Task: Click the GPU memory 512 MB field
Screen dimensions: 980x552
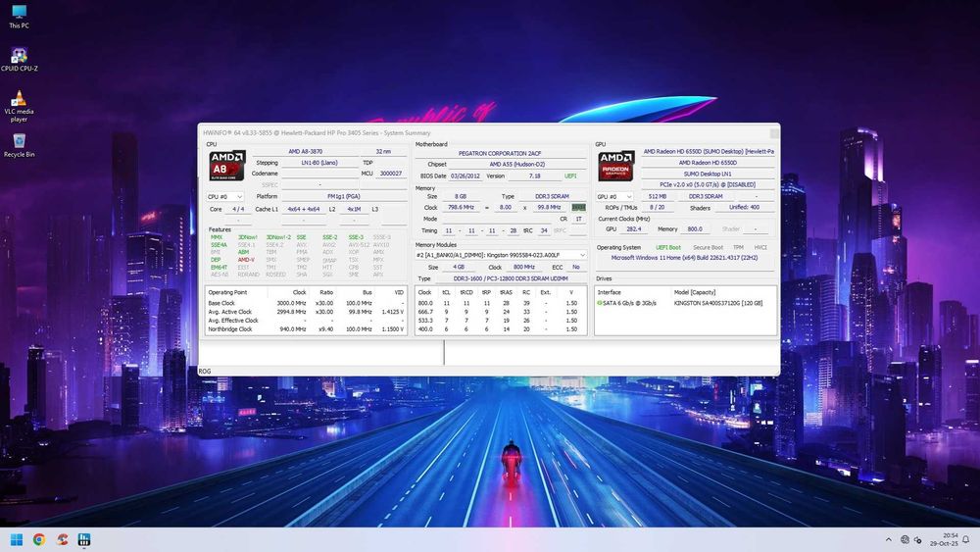Action: click(658, 196)
